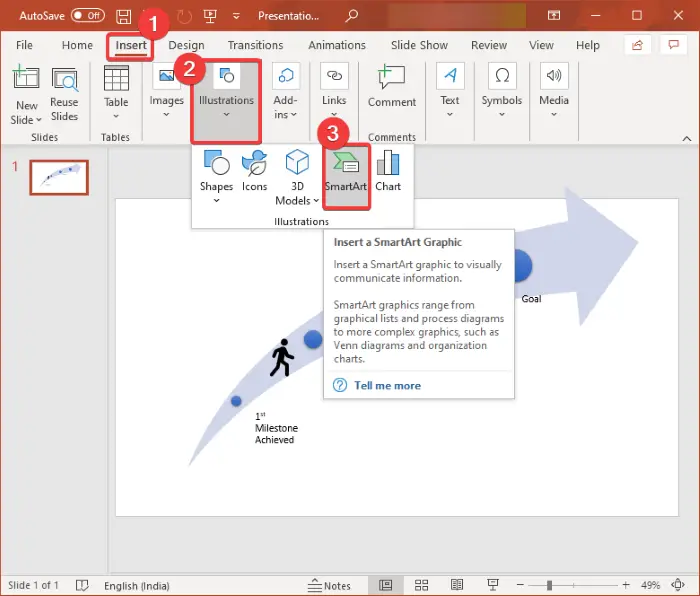Collapse the ribbon with the chevron
Image resolution: width=700 pixels, height=596 pixels.
[x=687, y=139]
